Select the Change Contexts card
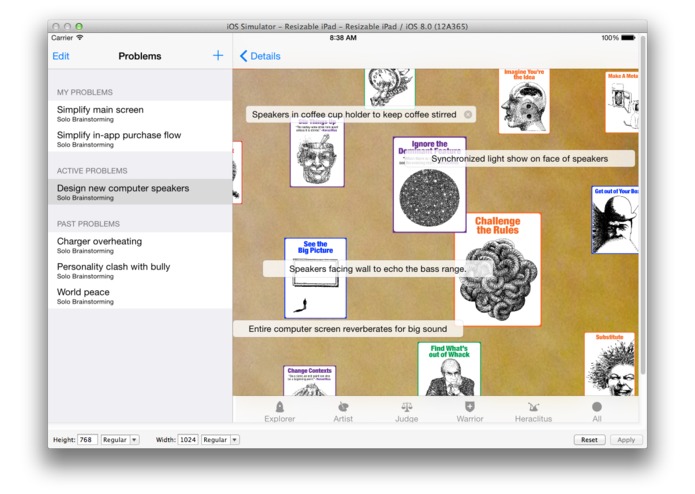The image size is (695, 494). (x=309, y=381)
